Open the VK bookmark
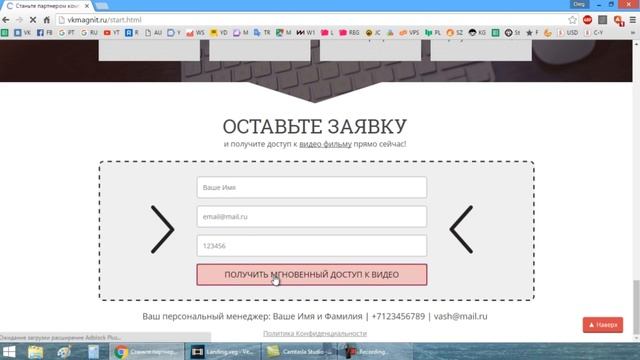This screenshot has width=640, height=360. [x=22, y=33]
